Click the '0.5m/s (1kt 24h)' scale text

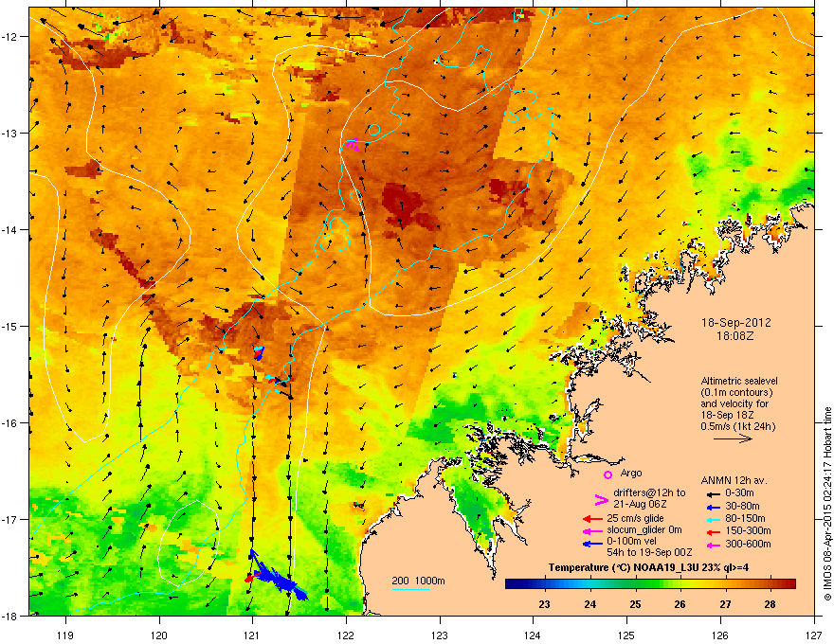coord(737,426)
